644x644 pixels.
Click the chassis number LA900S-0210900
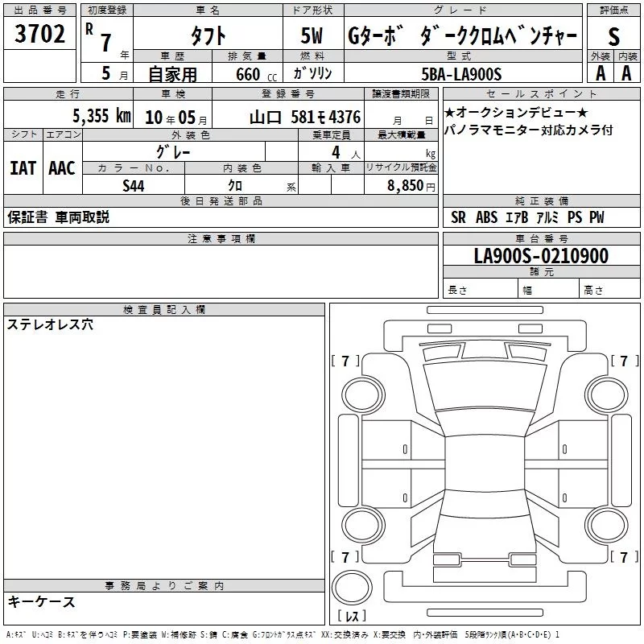pos(540,256)
